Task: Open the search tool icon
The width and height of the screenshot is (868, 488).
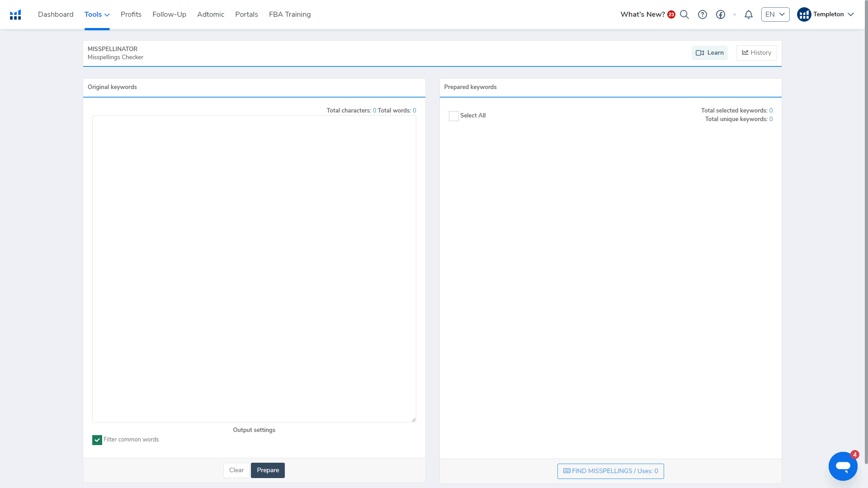Action: point(684,14)
